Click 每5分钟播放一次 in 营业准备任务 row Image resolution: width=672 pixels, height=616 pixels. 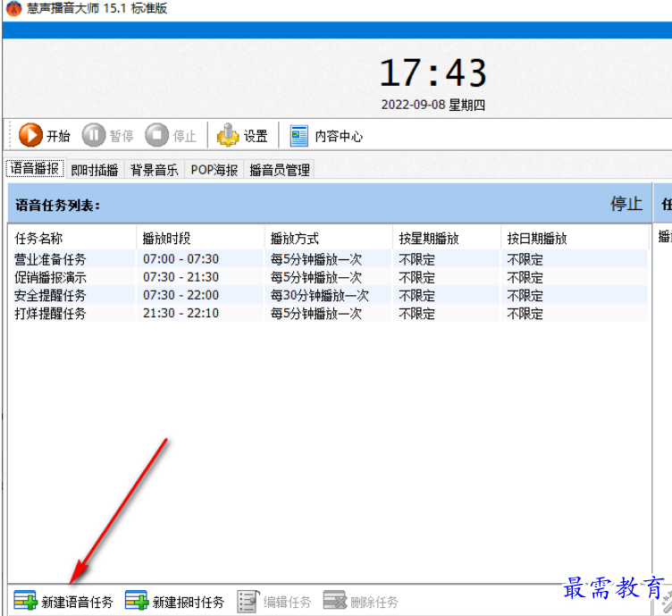click(316, 259)
